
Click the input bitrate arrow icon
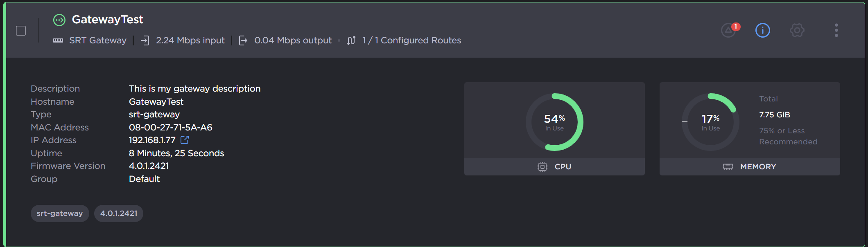(x=145, y=40)
